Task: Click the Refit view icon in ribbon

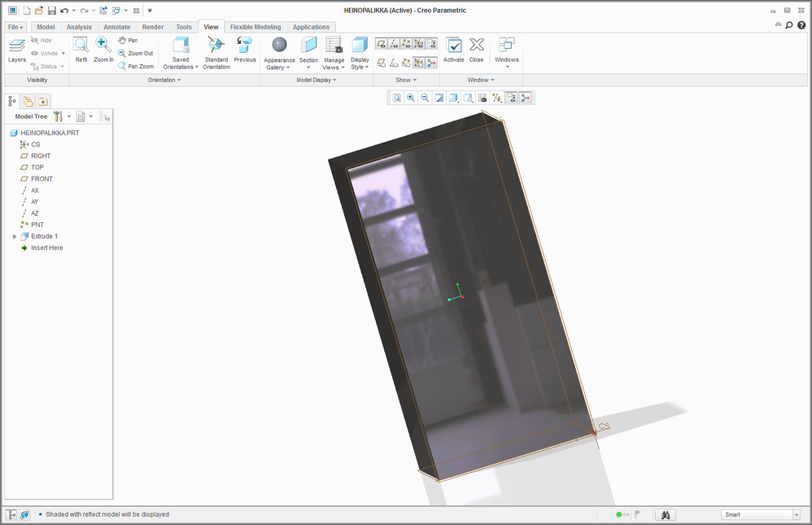Action: (x=81, y=50)
